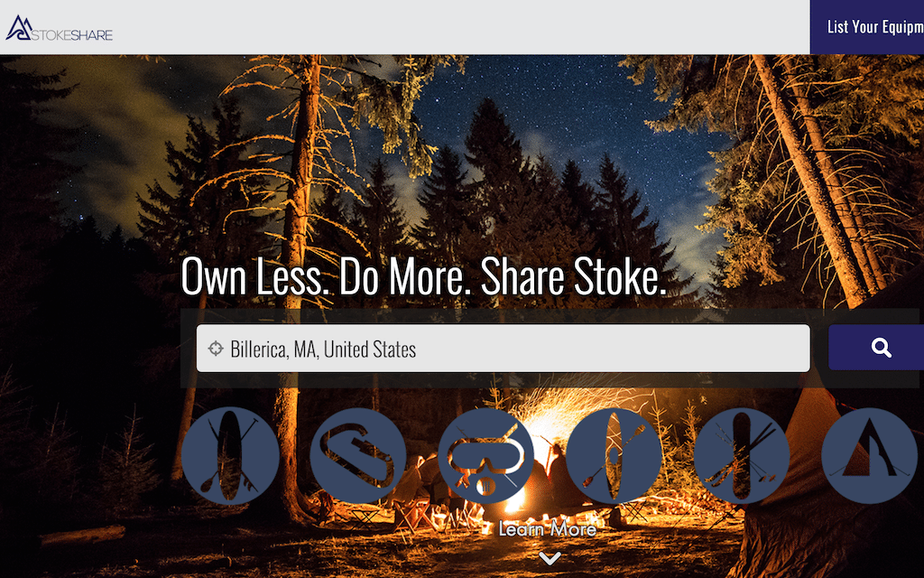Choose the snowboard and skis icon

742,455
